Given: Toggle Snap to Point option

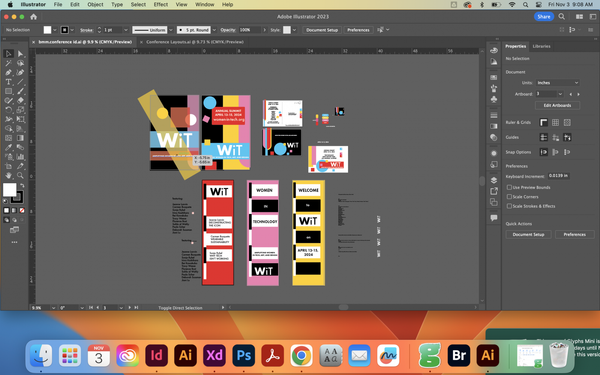Looking at the screenshot, I should (543, 152).
